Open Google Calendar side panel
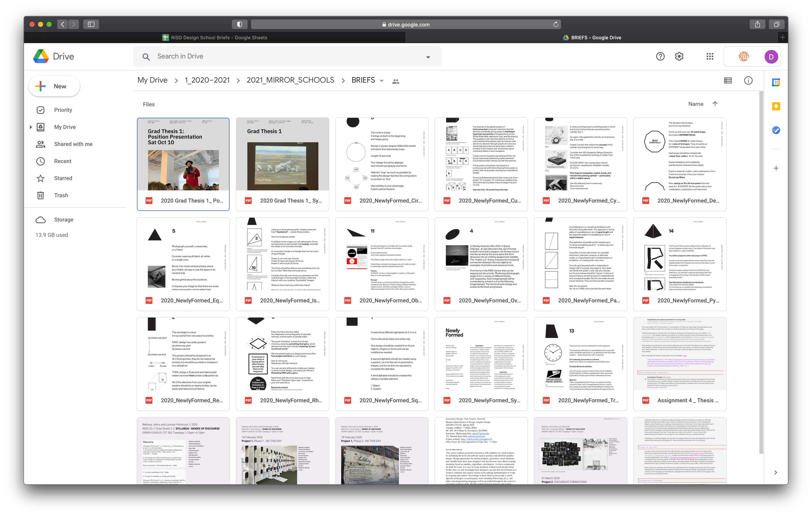The image size is (812, 516). click(x=775, y=82)
